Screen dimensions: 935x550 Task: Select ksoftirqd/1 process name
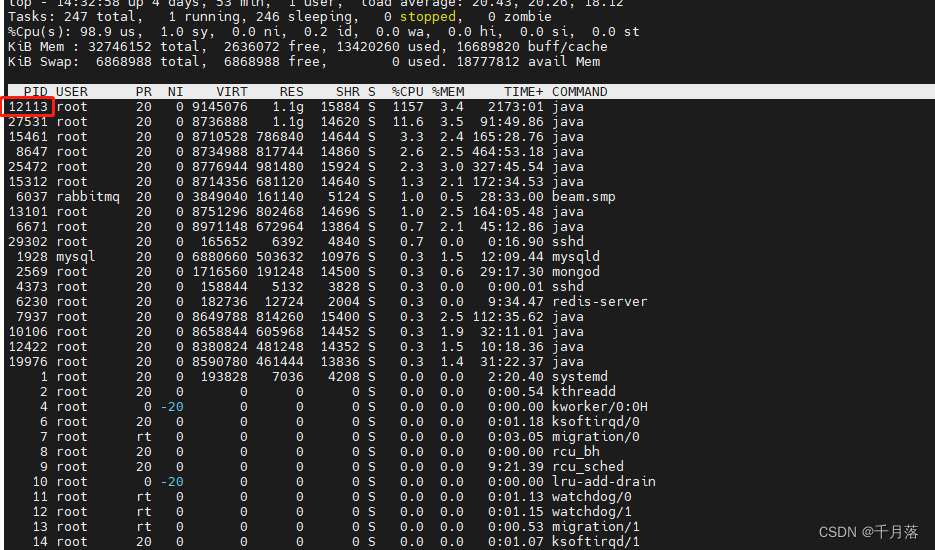tap(595, 542)
